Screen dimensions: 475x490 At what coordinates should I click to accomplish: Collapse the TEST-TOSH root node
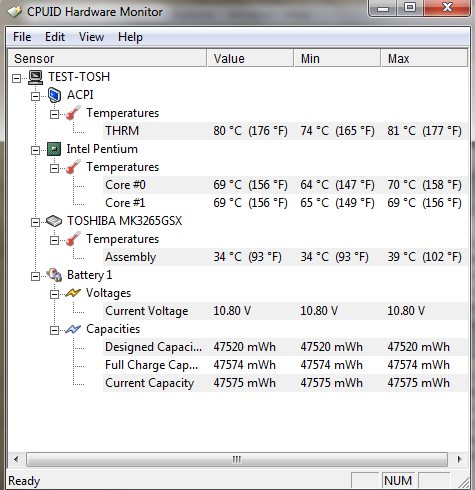click(x=16, y=78)
